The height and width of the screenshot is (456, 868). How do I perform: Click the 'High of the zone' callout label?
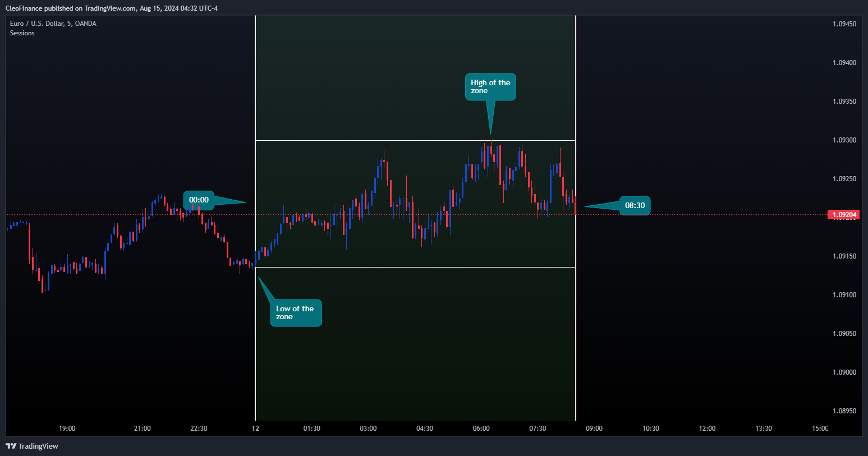click(x=490, y=87)
